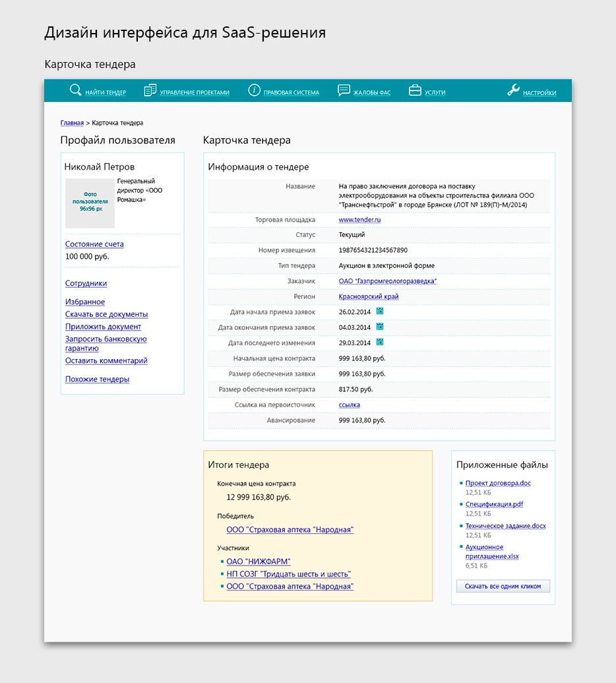This screenshot has height=683, width=616.
Task: Click the info icon beside Правовая система
Action: click(x=254, y=90)
